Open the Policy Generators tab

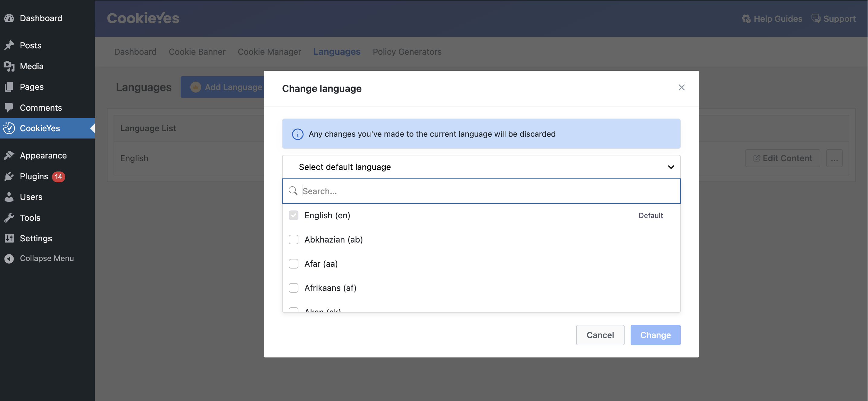click(x=407, y=52)
